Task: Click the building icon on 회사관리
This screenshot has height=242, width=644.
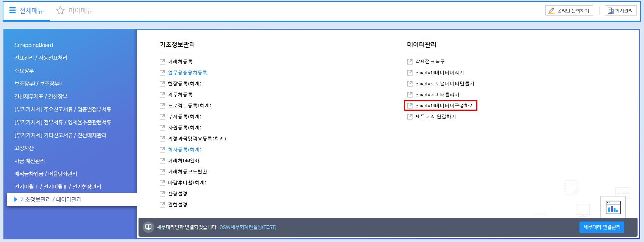Action: point(611,11)
